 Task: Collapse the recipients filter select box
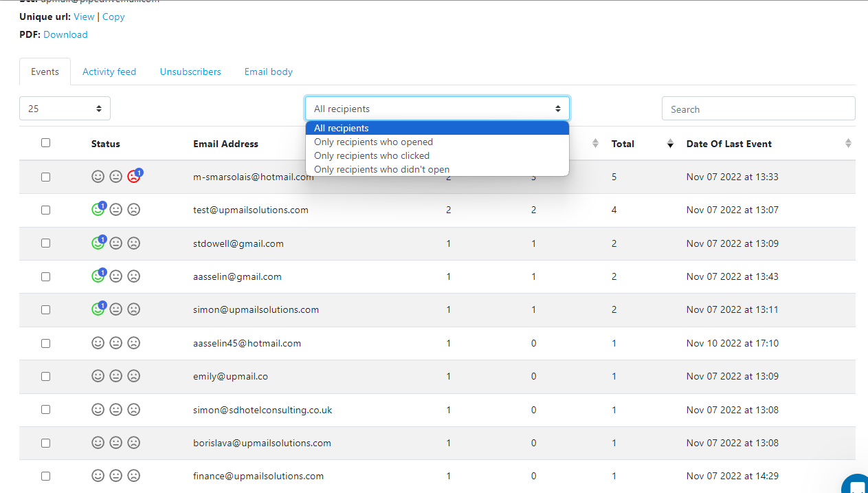point(437,109)
